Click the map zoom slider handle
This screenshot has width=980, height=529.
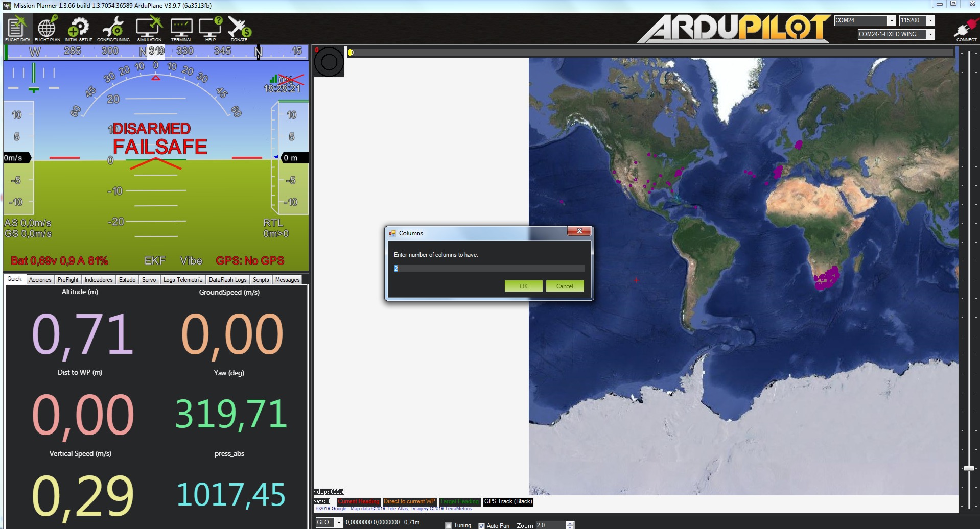click(968, 468)
